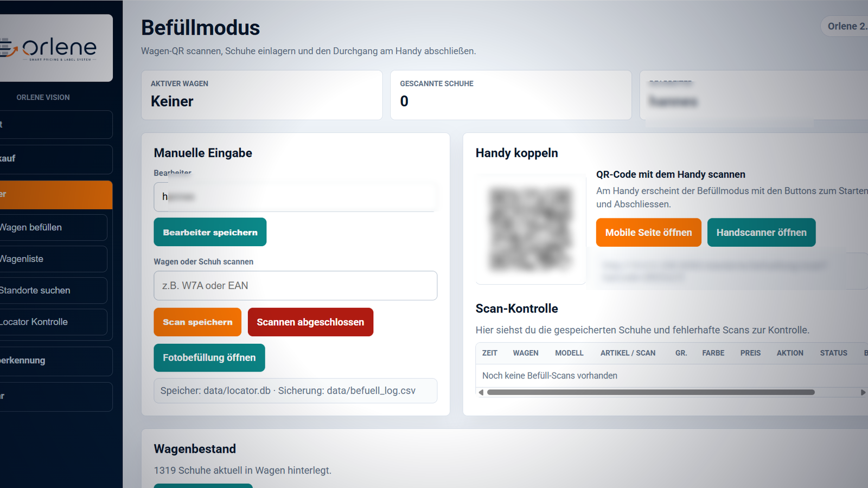
Task: Click Mobile Seite öffnen button
Action: pyautogui.click(x=648, y=233)
